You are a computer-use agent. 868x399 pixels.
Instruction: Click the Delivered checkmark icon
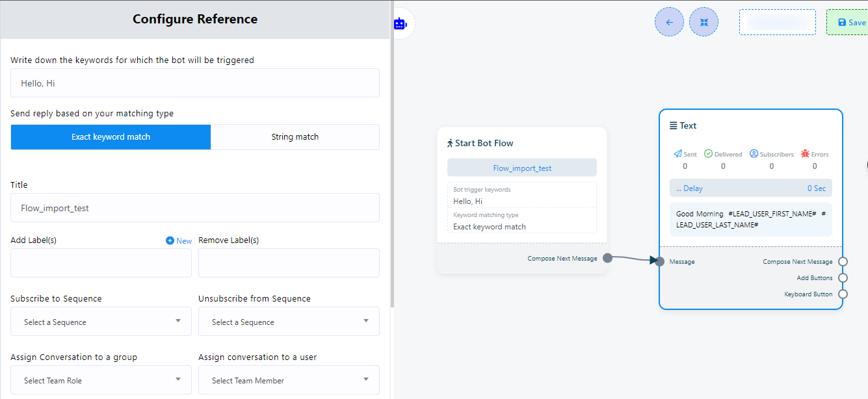pos(708,154)
